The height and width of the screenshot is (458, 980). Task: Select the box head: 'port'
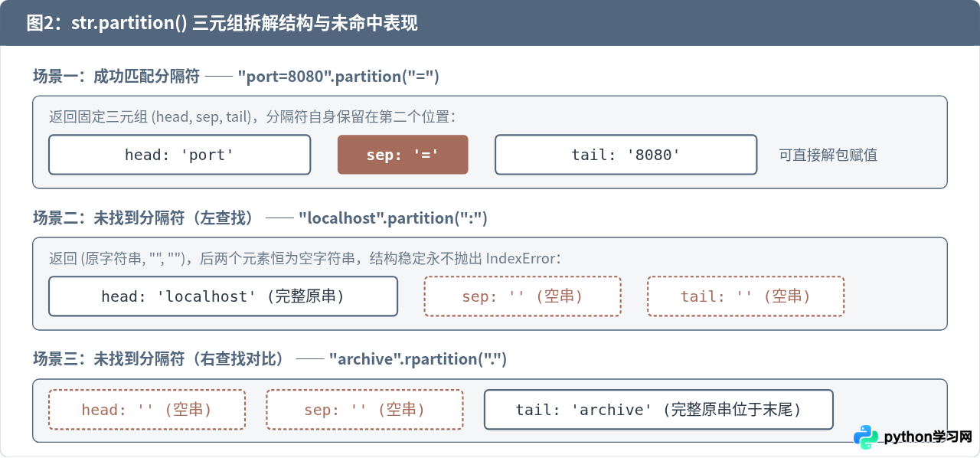[x=179, y=155]
